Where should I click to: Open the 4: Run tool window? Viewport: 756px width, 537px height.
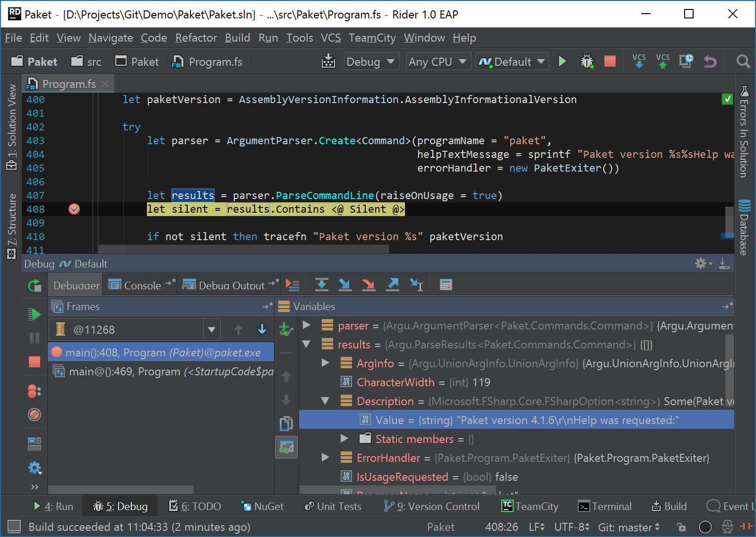click(53, 506)
